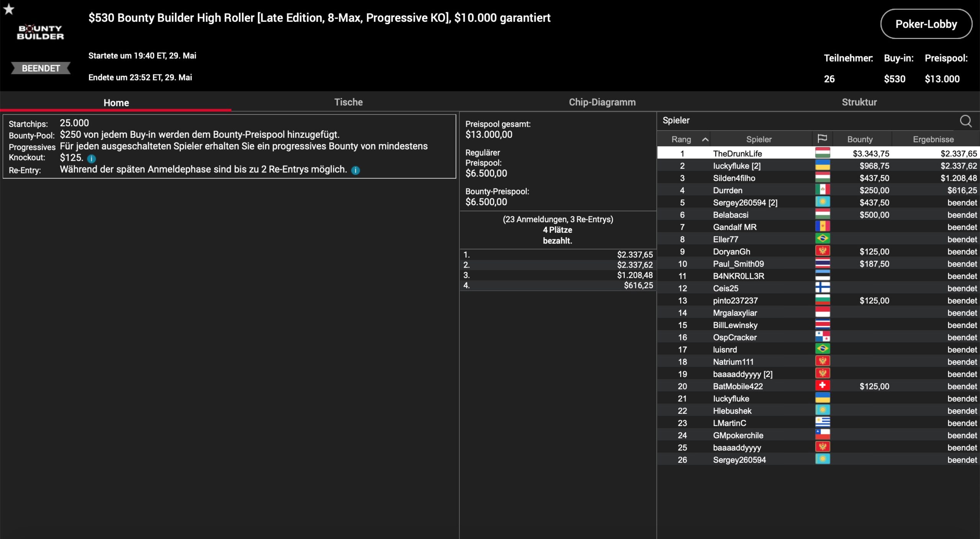The height and width of the screenshot is (539, 980).
Task: Click the first place payout row
Action: [x=558, y=255]
